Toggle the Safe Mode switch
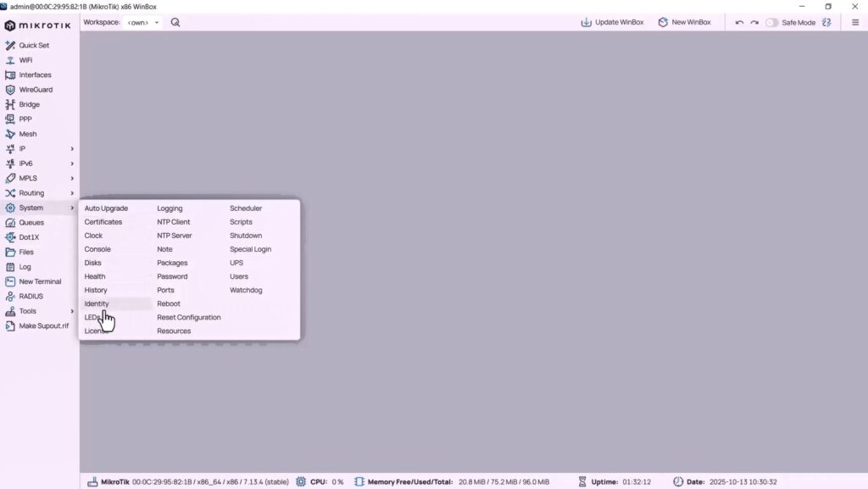Image resolution: width=868 pixels, height=489 pixels. 771,23
